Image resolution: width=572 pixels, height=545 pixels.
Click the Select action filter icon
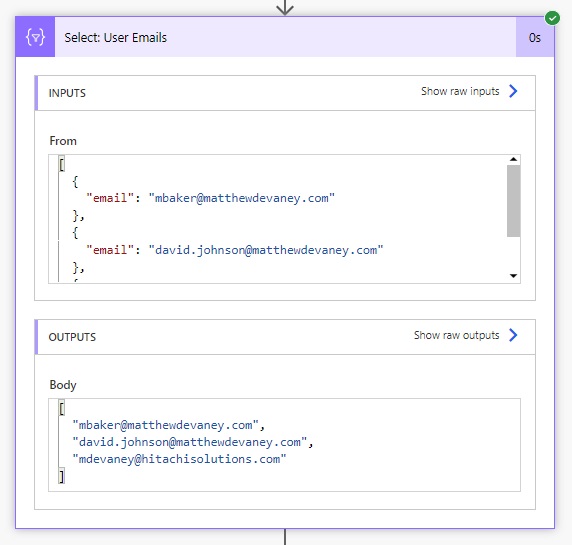coord(35,37)
